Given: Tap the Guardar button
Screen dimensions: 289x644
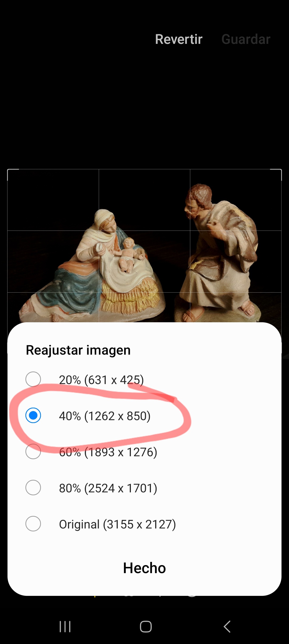Looking at the screenshot, I should (246, 39).
